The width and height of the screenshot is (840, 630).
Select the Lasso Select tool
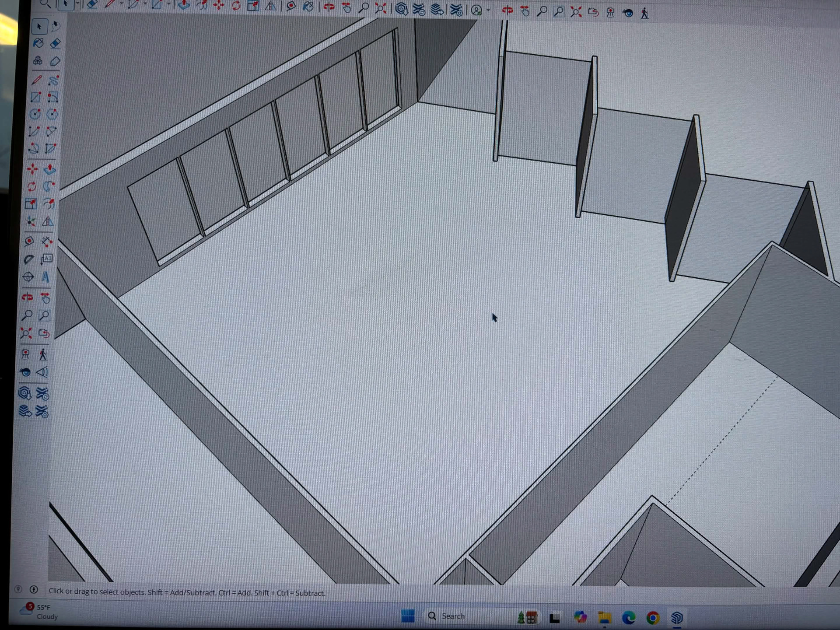coord(56,26)
